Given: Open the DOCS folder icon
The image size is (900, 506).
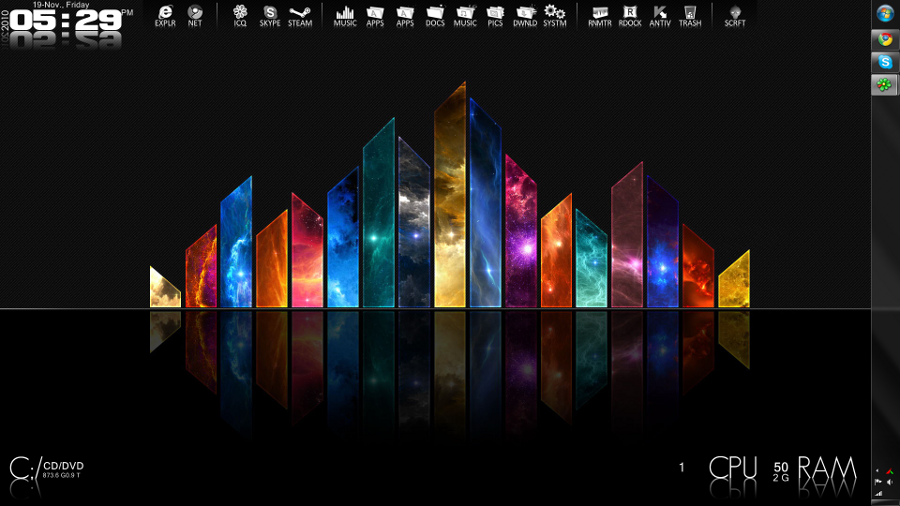Looking at the screenshot, I should [x=435, y=15].
